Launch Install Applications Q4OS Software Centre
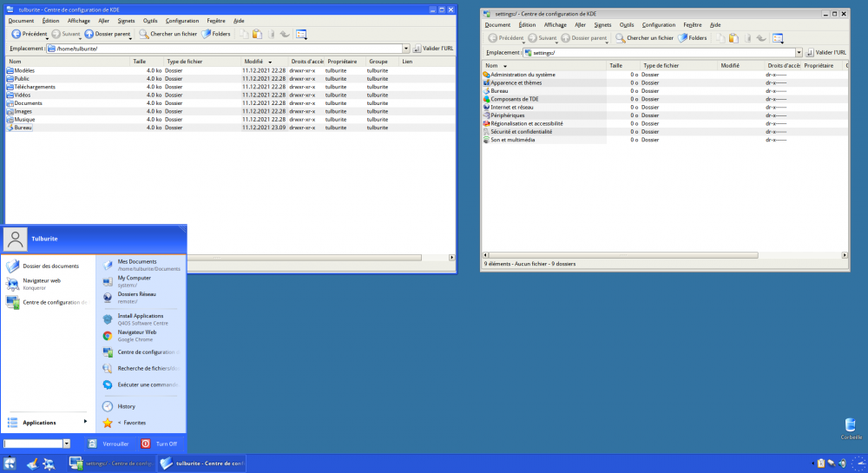 click(x=141, y=319)
